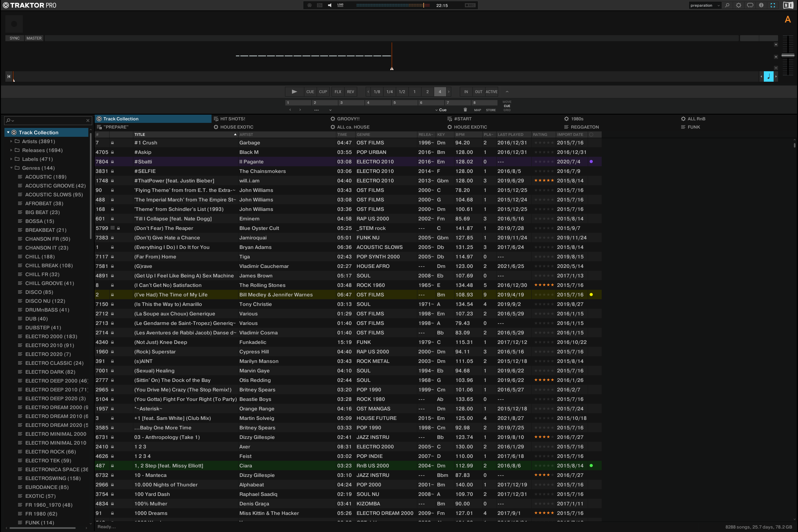798x532 pixels.
Task: Click the speaker audio indicator icon
Action: 329,5
